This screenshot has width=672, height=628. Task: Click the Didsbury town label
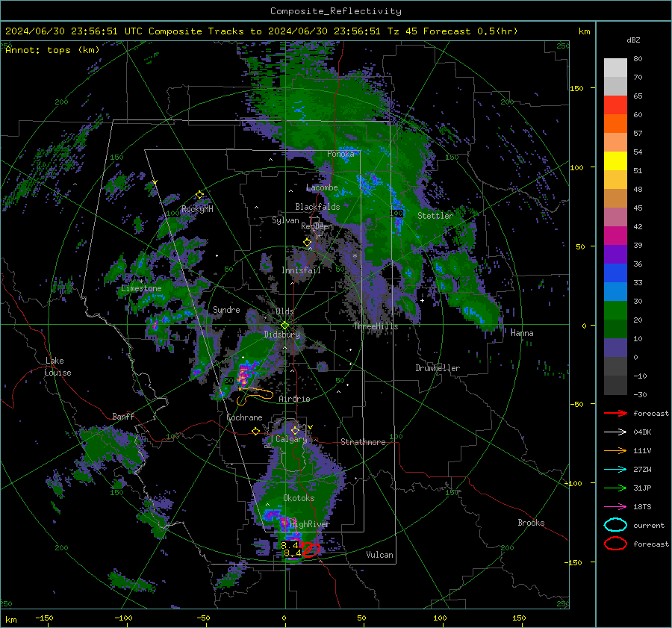click(x=281, y=335)
